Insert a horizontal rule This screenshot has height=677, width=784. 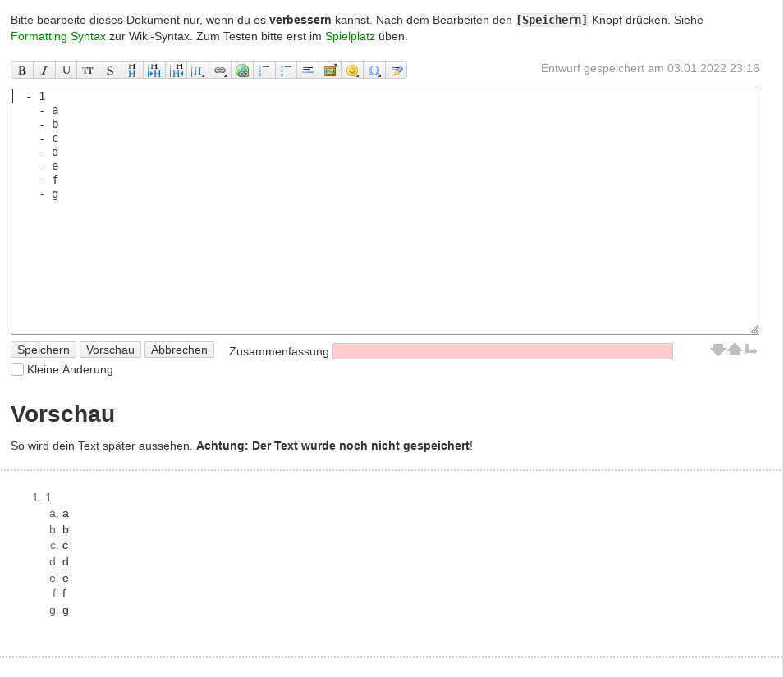tap(308, 71)
